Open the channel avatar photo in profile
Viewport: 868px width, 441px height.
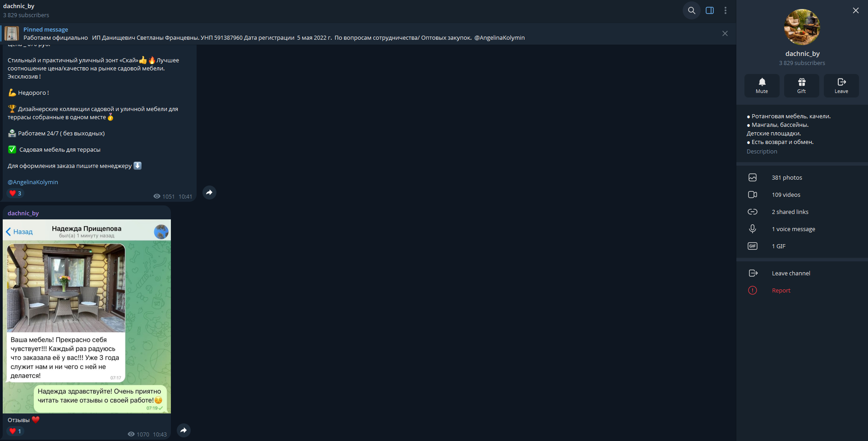(x=802, y=27)
